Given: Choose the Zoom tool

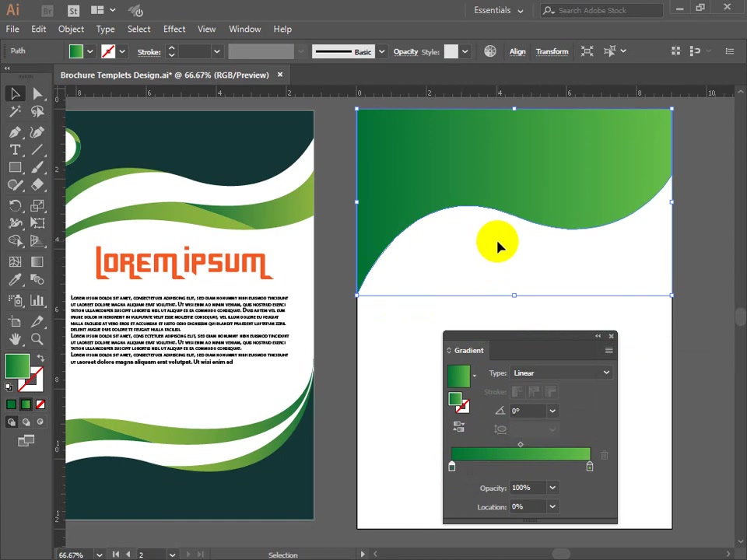Looking at the screenshot, I should pyautogui.click(x=37, y=339).
